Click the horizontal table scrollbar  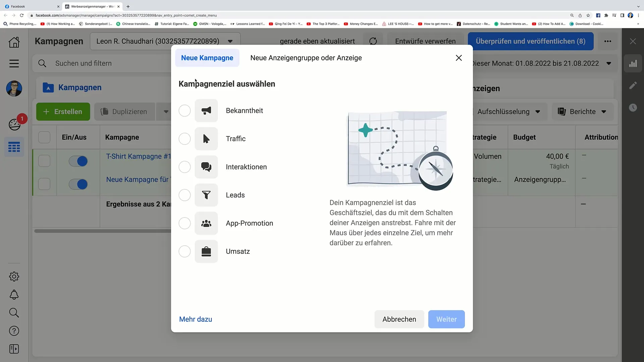tap(103, 231)
